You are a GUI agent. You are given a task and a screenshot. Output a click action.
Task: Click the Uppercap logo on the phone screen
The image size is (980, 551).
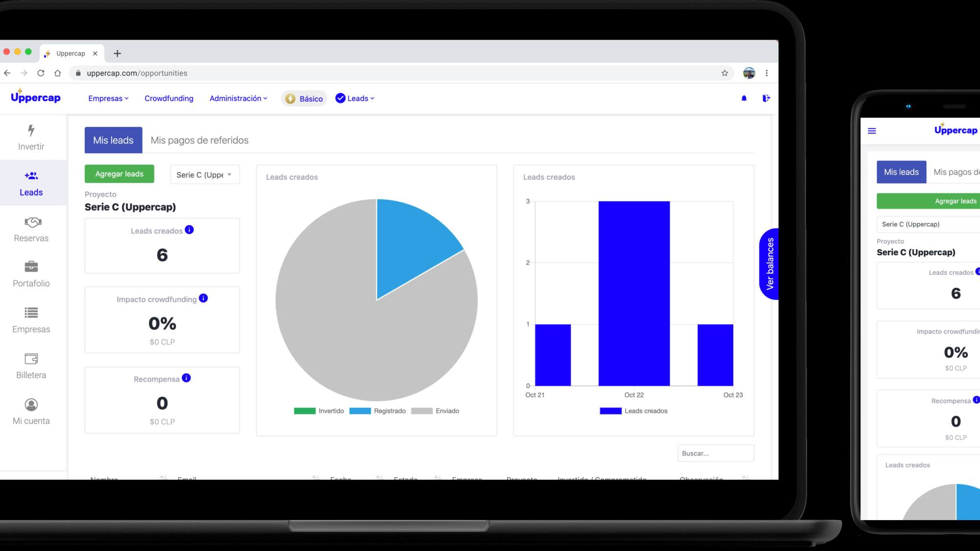pyautogui.click(x=955, y=129)
